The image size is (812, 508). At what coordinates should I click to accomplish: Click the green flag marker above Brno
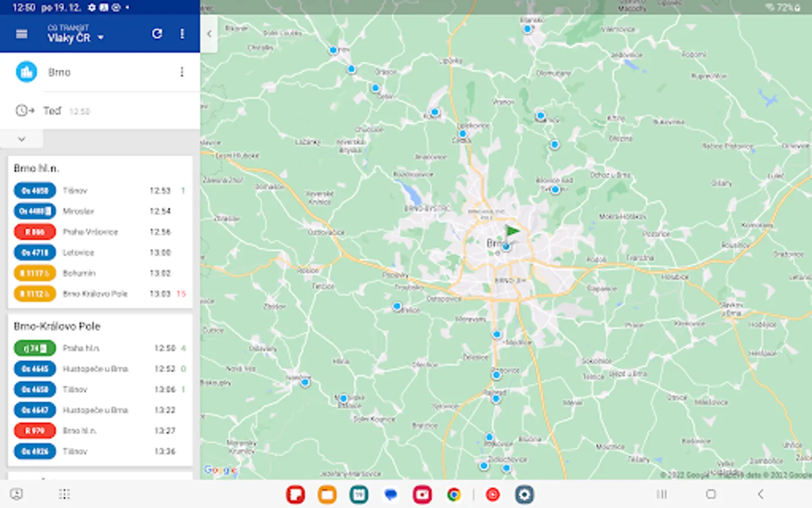click(512, 231)
